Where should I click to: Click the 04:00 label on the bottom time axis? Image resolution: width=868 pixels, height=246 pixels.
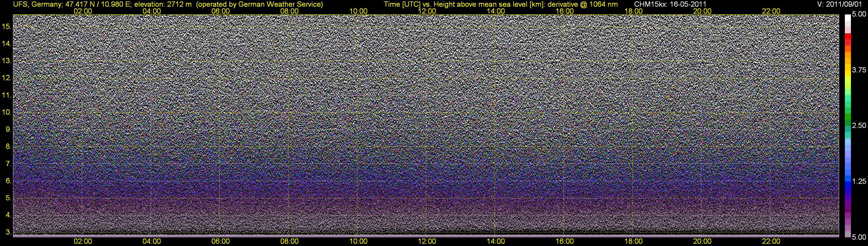152,241
